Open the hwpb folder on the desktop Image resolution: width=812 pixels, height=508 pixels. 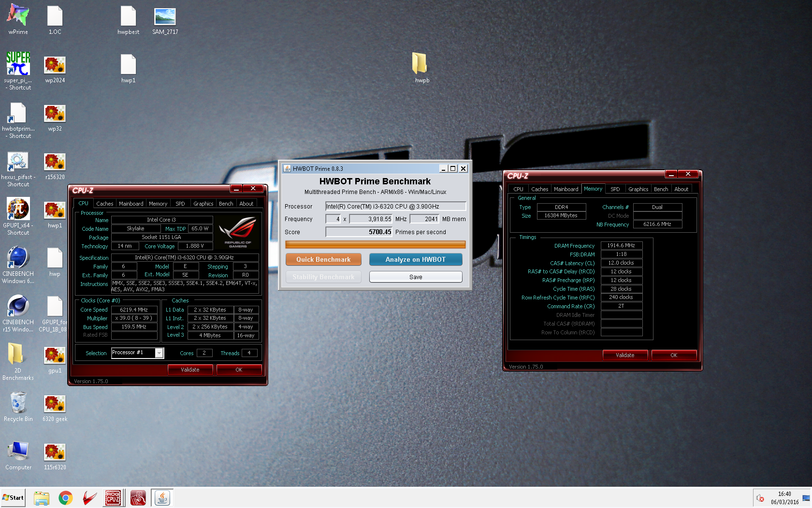pos(421,68)
